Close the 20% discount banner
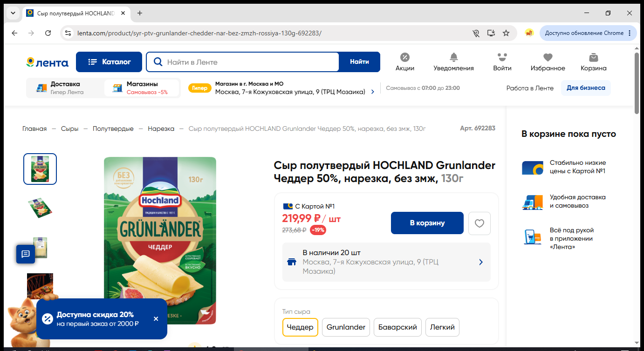Viewport: 644px width, 351px height. [156, 319]
